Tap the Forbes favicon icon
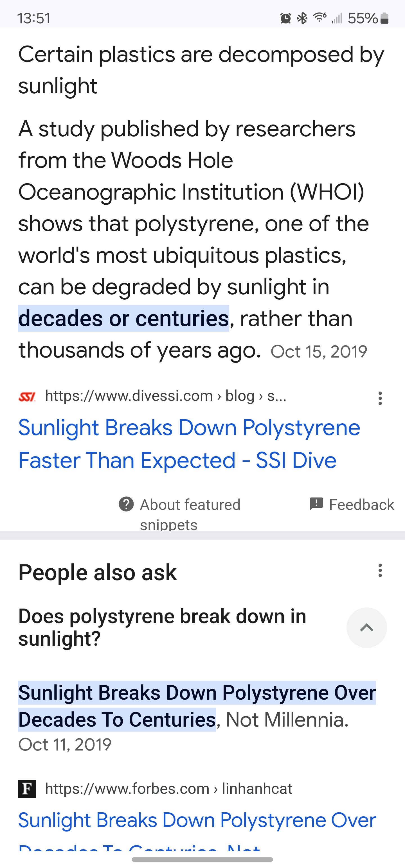 click(27, 789)
